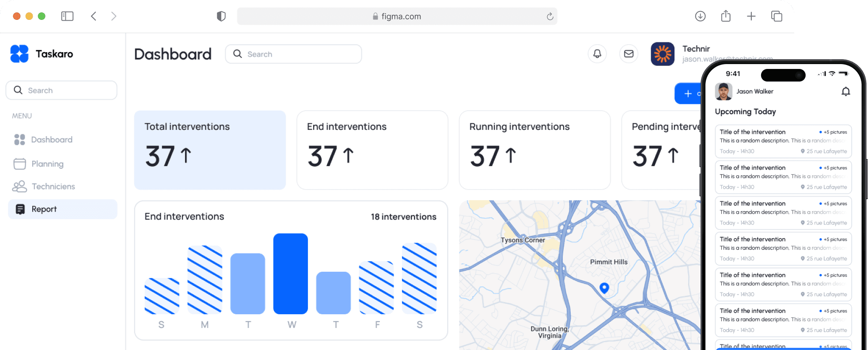Go forward with the browser forward arrow
Viewport: 868px width, 350px height.
pyautogui.click(x=114, y=16)
